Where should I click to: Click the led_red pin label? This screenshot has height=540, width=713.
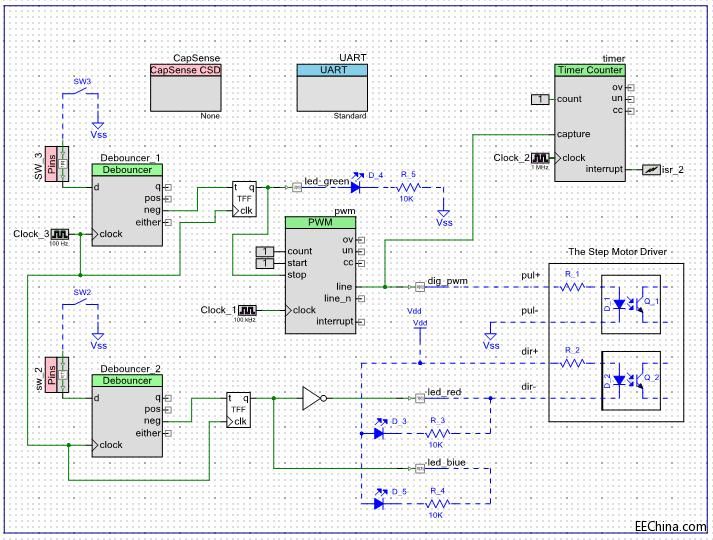click(444, 390)
